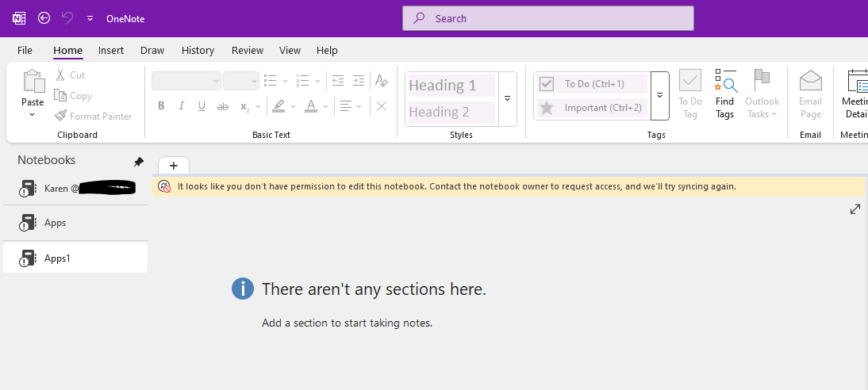Expand the Styles gallery

507,98
